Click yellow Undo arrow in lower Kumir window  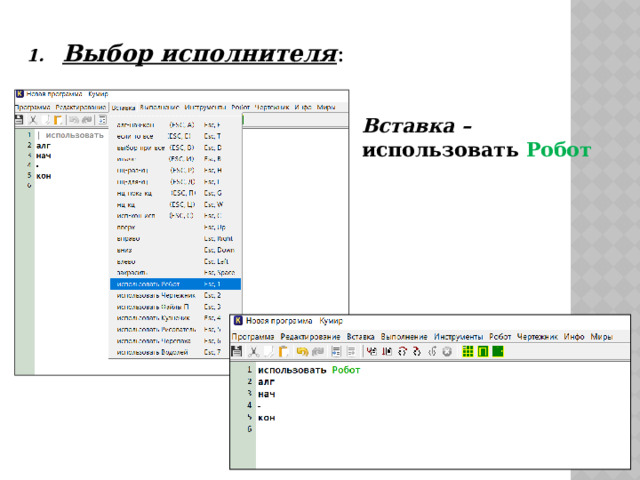(302, 351)
